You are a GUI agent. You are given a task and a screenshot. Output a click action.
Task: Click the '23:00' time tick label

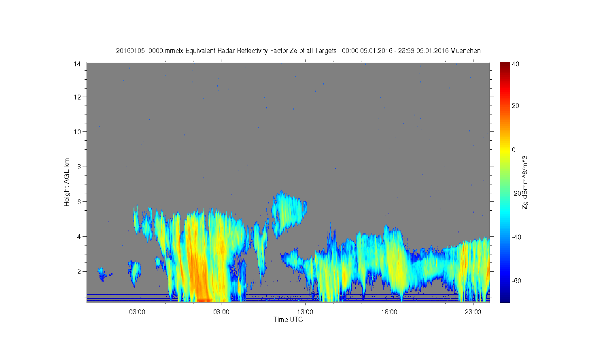click(x=473, y=312)
